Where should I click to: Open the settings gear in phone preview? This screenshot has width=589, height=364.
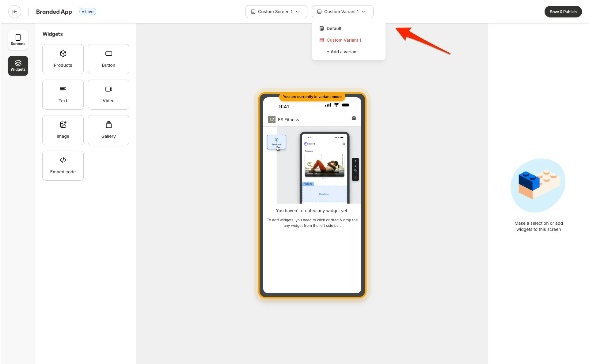(354, 118)
